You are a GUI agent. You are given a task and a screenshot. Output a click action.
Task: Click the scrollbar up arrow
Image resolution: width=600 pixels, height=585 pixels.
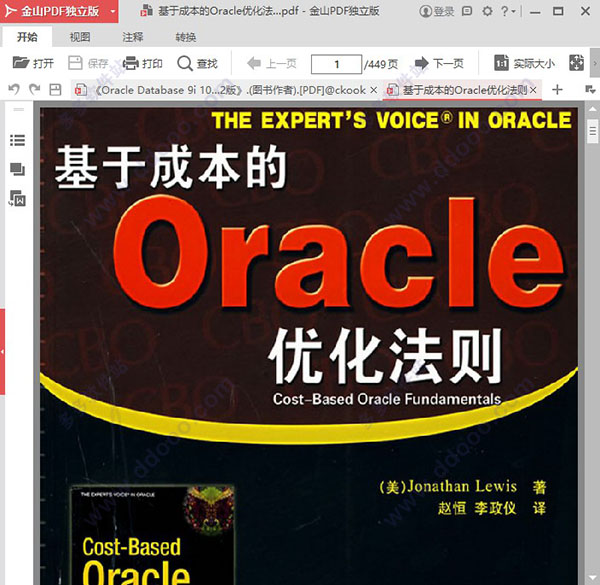click(592, 109)
